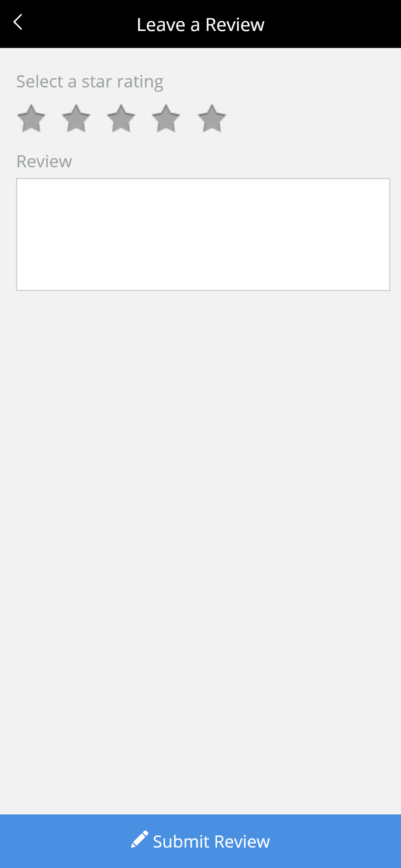Viewport: 401px width, 868px height.
Task: Select the first star rating
Action: point(31,118)
